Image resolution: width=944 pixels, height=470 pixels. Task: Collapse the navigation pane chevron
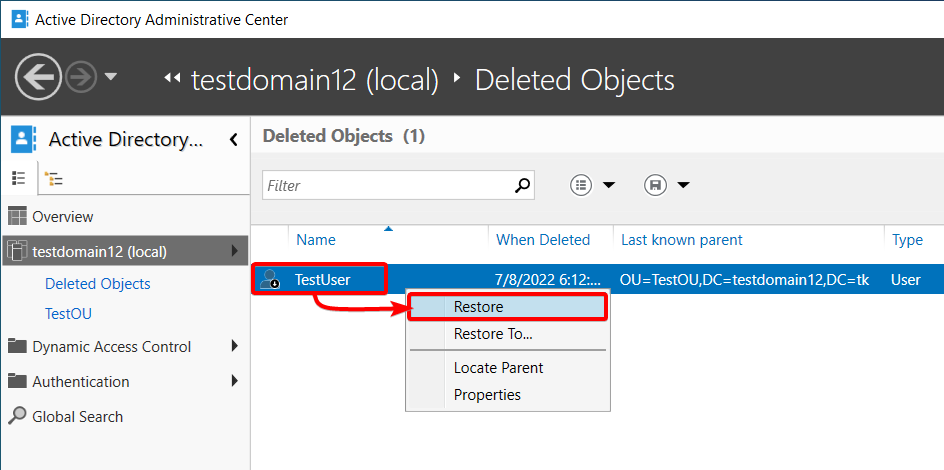pyautogui.click(x=234, y=140)
